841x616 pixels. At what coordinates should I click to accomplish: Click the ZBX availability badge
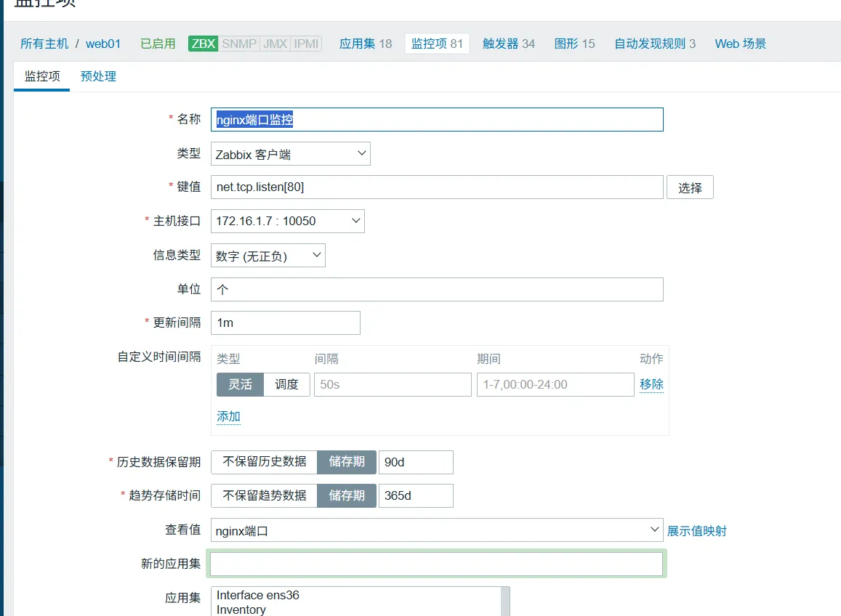pyautogui.click(x=203, y=44)
